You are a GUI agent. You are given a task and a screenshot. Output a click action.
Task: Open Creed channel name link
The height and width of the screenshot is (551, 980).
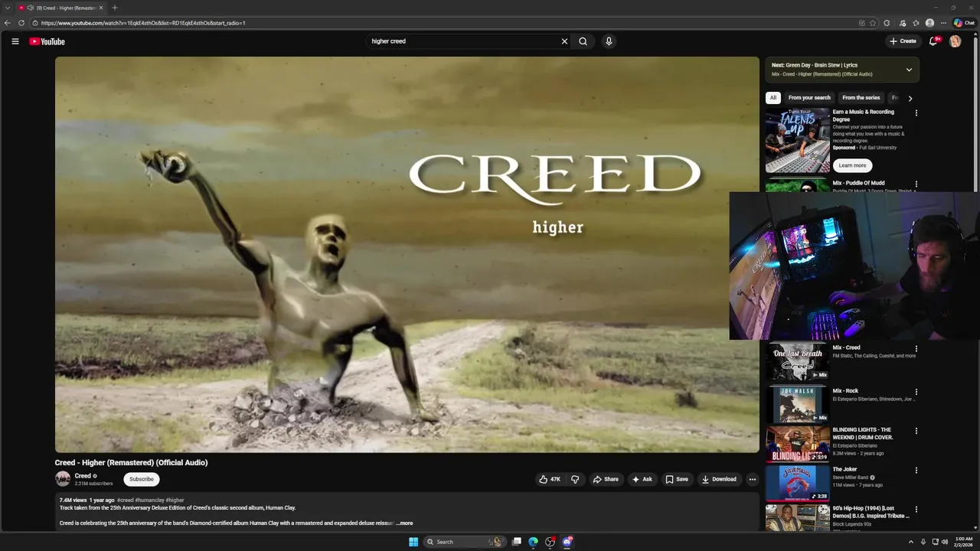click(83, 476)
